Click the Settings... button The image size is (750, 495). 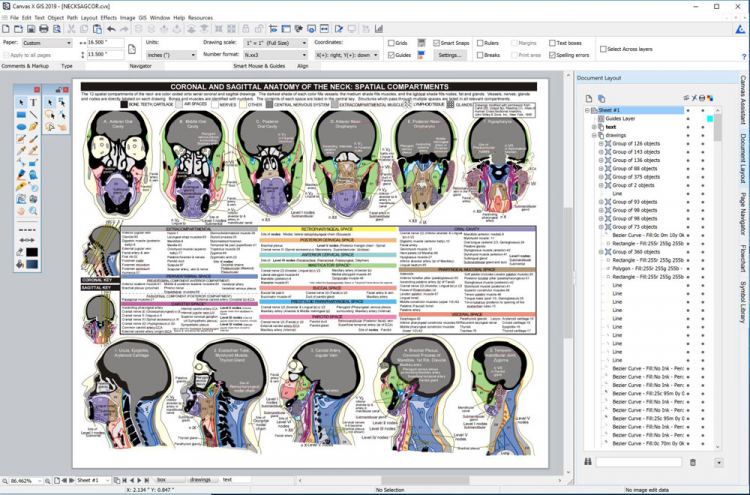click(x=450, y=55)
